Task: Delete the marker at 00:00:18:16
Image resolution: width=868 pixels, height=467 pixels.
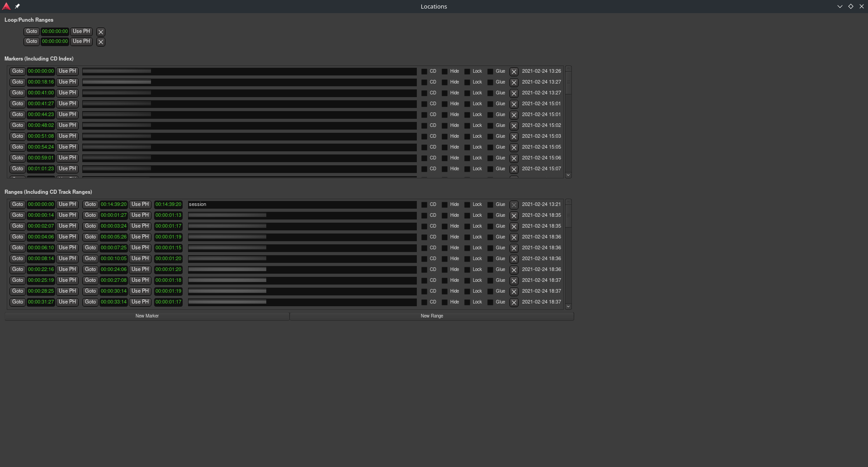Action: [x=514, y=83]
